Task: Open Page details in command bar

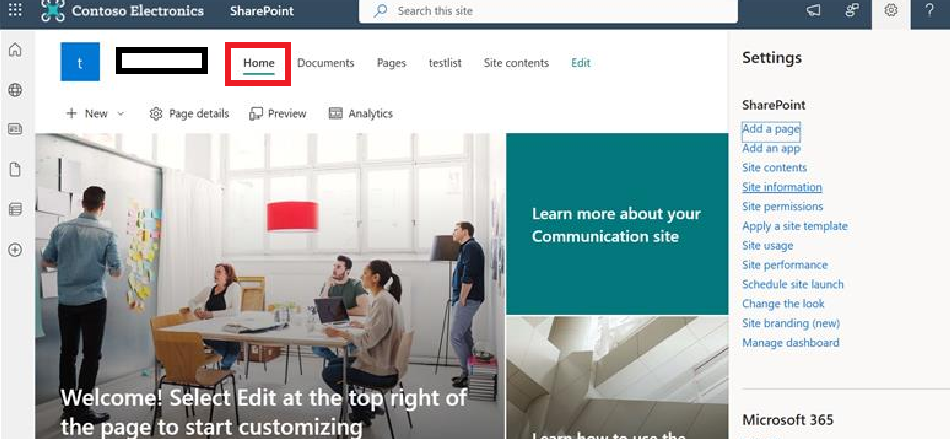Action: [189, 114]
